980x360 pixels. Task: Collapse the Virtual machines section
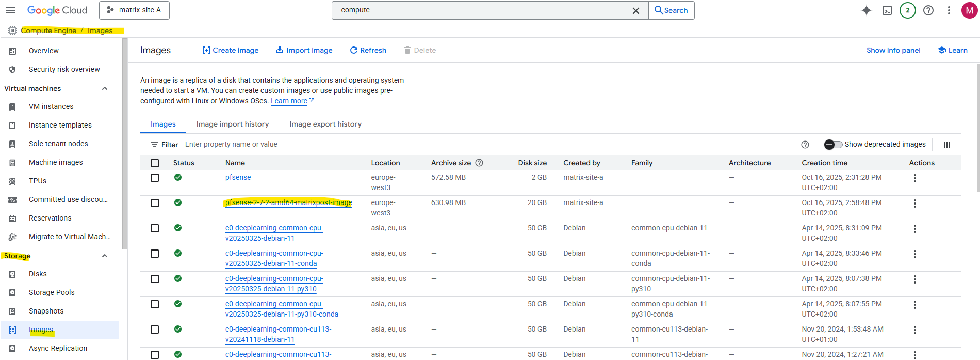[x=105, y=88]
